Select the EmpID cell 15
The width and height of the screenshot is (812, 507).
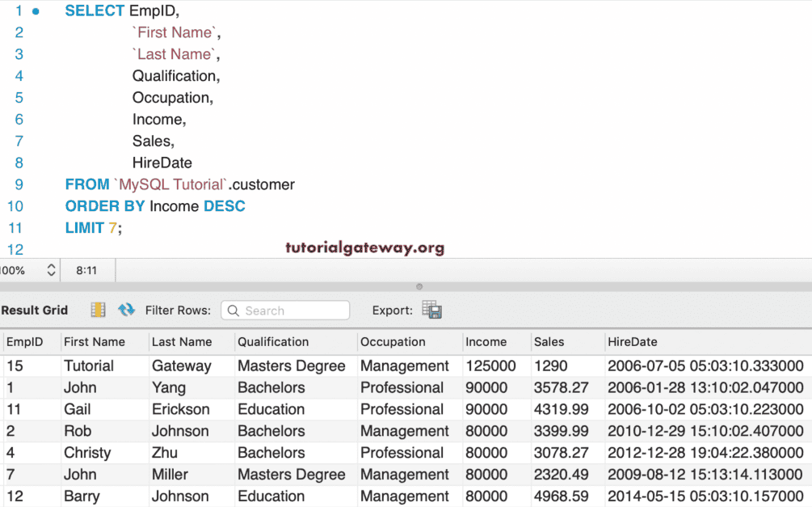pyautogui.click(x=15, y=366)
